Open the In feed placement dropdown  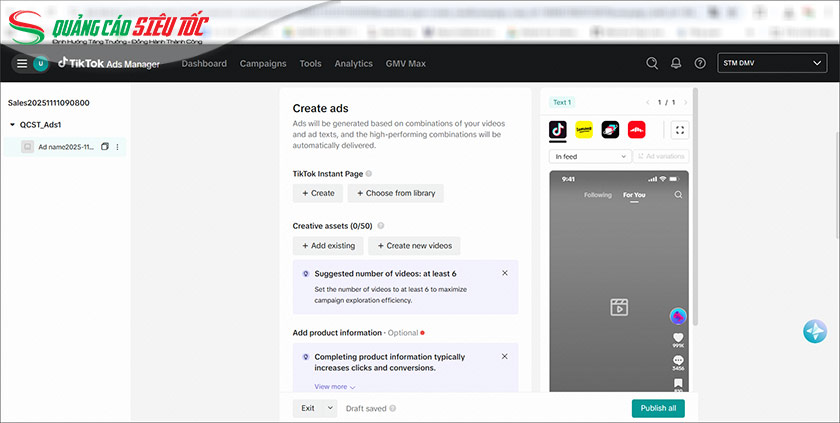click(590, 156)
